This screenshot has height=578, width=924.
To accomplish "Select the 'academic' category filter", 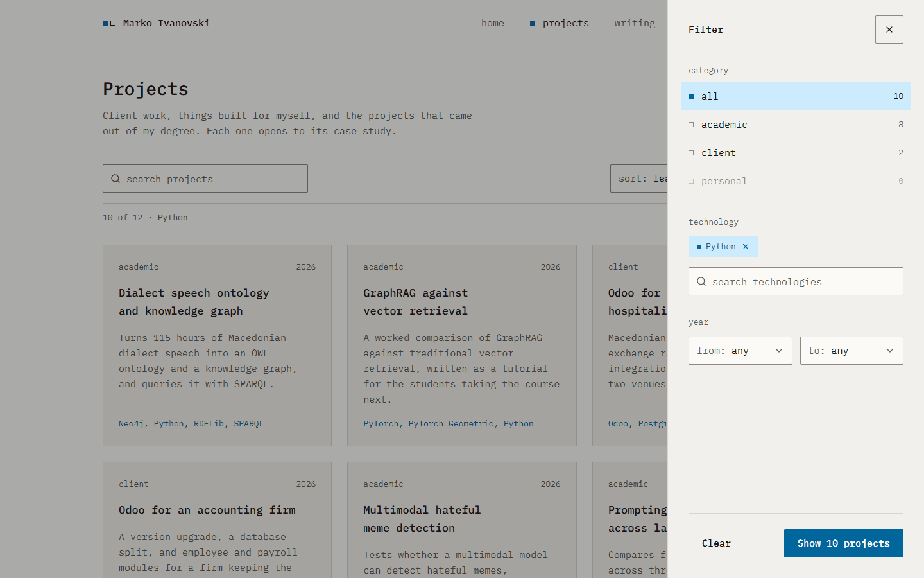I will click(796, 125).
